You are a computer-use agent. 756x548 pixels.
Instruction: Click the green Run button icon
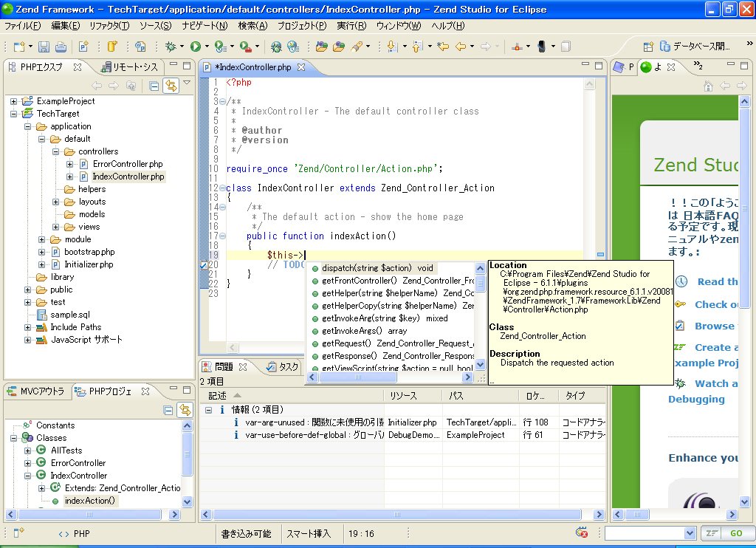click(195, 47)
